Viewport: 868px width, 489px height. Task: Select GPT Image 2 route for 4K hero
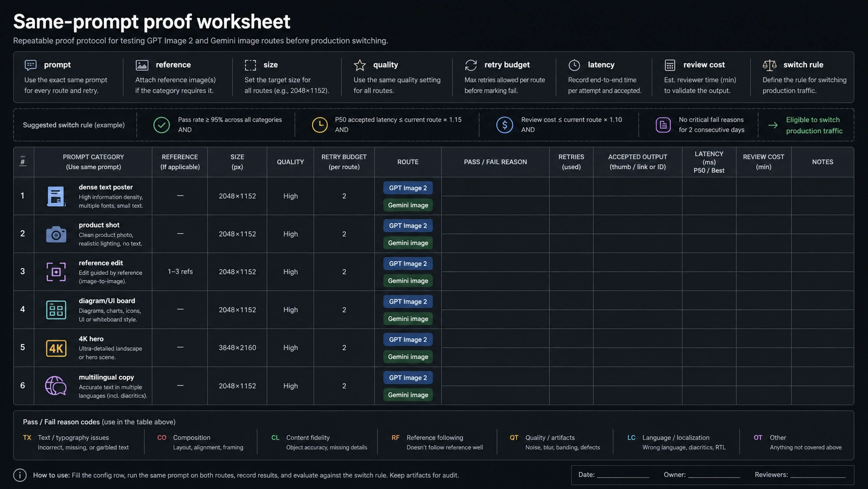(x=408, y=339)
